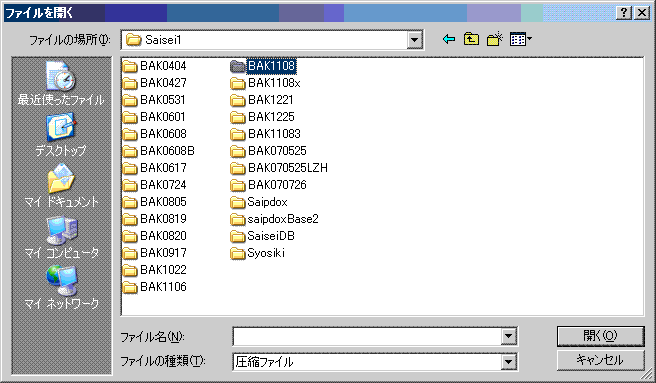
Task: Click the BAK1225 folder name
Action: pos(271,117)
